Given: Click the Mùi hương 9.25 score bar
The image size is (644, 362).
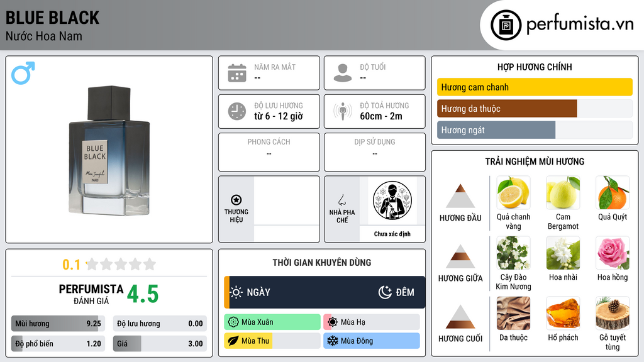Looking at the screenshot, I should point(58,324).
